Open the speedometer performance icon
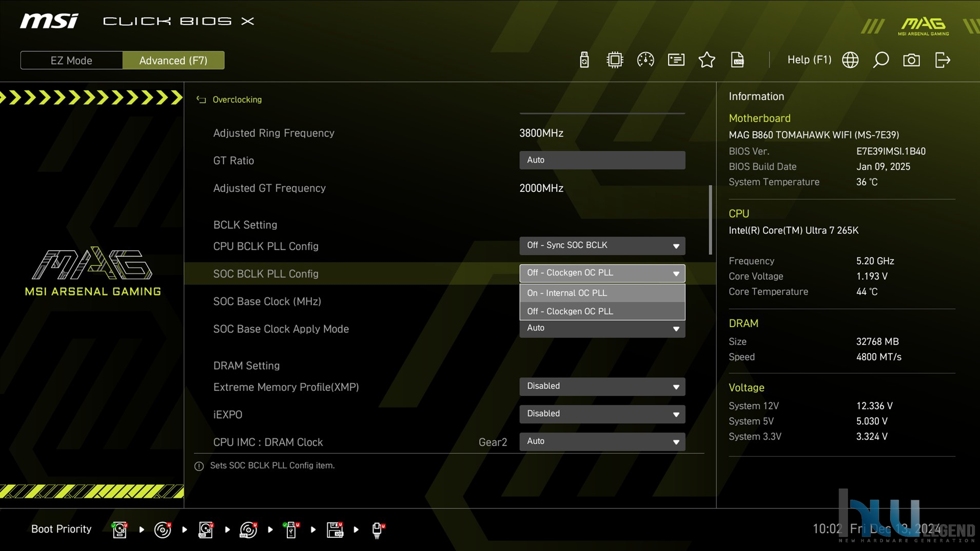 645,60
